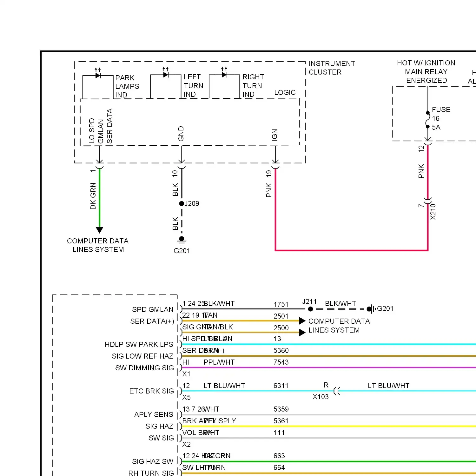Click circuit number 2501
This screenshot has height=476, width=476.
pyautogui.click(x=281, y=316)
